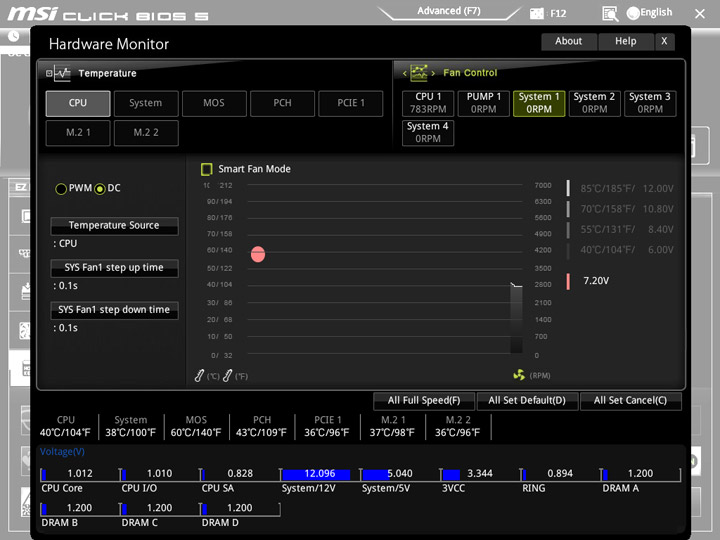The width and height of the screenshot is (720, 540).
Task: Select the M.2 1 temperature tab
Action: [x=78, y=133]
